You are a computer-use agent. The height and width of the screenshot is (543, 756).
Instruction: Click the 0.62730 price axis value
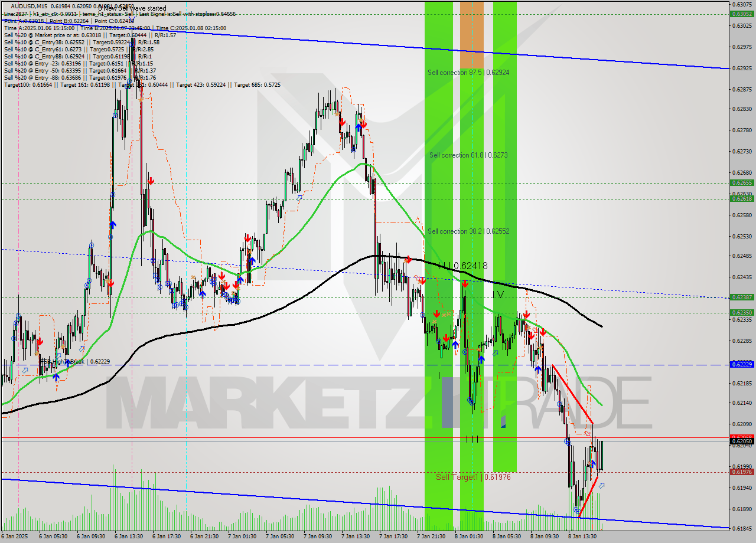[x=741, y=152]
